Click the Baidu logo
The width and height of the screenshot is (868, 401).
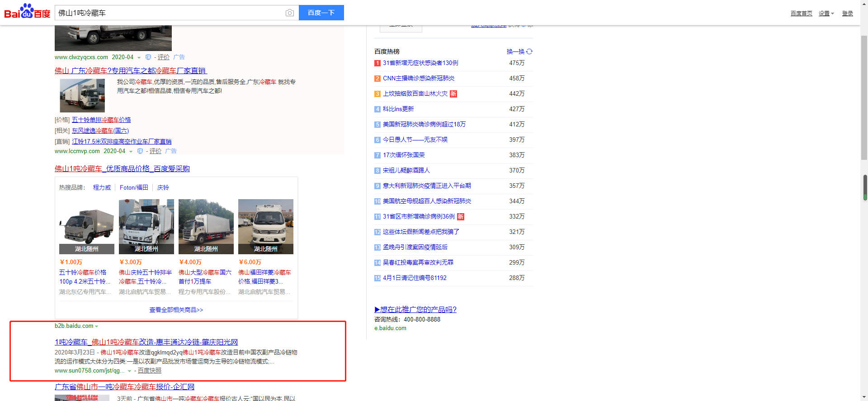tap(27, 11)
